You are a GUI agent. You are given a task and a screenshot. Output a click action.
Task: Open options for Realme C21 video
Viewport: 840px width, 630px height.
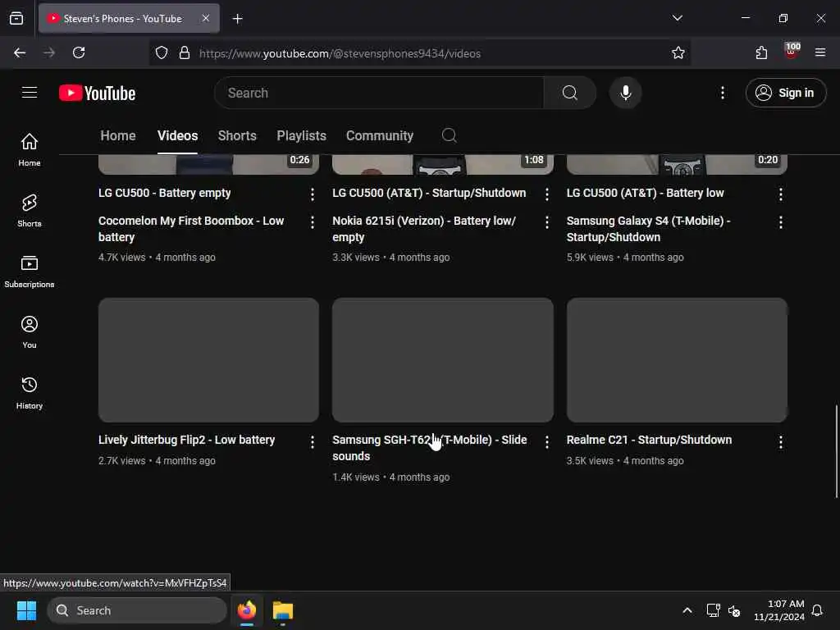coord(781,441)
